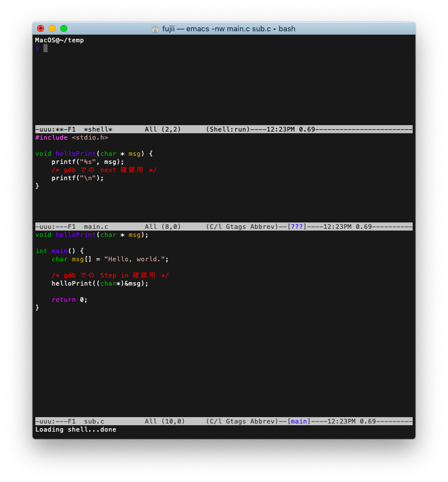Screen dimensions: 448x482
Task: Click the yellow minimize window button
Action: point(52,28)
